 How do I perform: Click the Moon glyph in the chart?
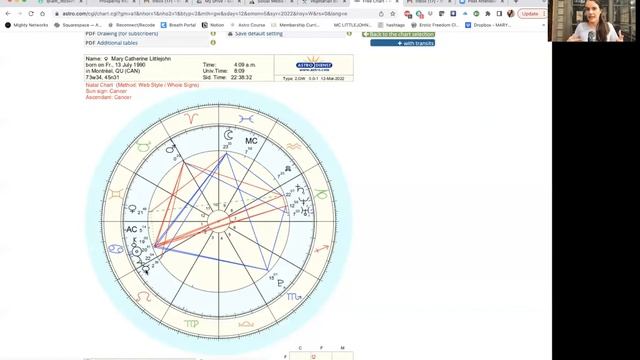coord(229,135)
